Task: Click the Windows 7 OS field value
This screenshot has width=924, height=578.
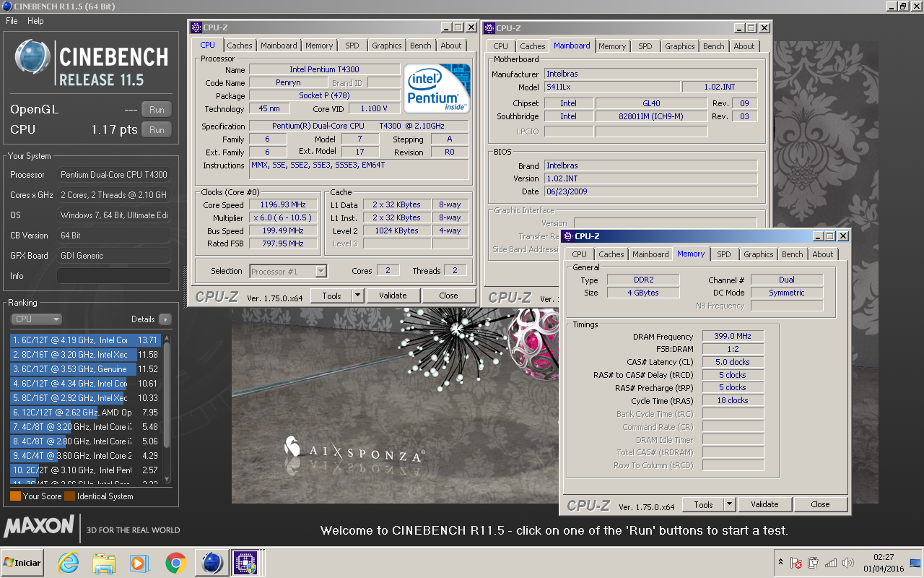Action: pos(114,215)
